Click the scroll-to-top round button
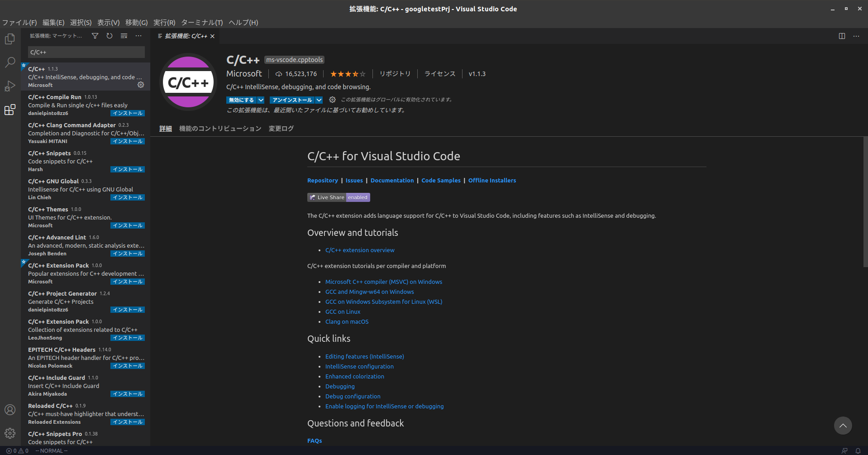The image size is (868, 455). click(843, 426)
